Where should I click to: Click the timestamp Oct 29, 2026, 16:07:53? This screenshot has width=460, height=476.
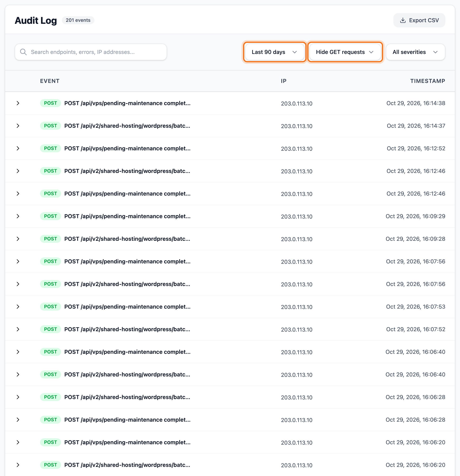click(416, 307)
